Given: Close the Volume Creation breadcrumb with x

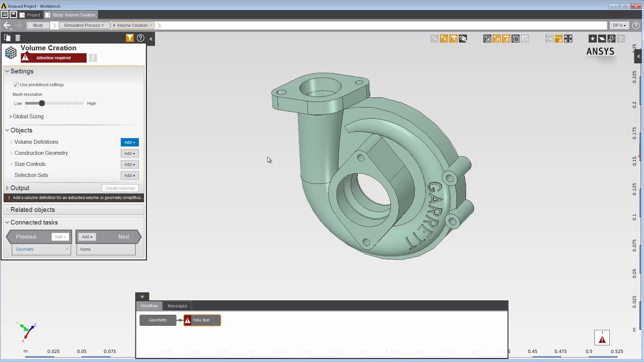Looking at the screenshot, I should (151, 25).
